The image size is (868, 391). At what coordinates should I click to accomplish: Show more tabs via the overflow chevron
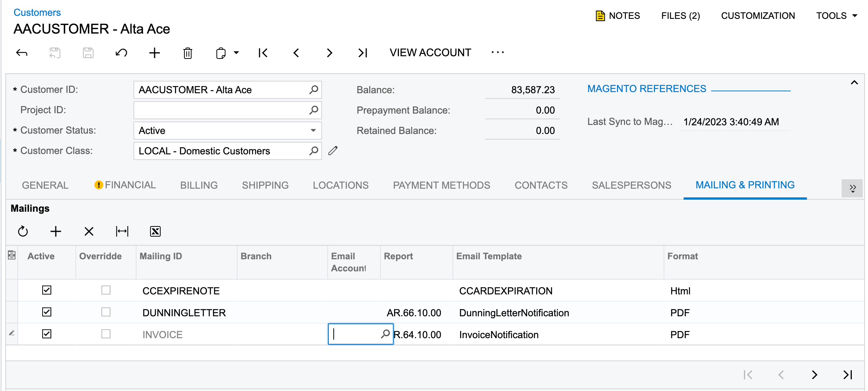(852, 188)
